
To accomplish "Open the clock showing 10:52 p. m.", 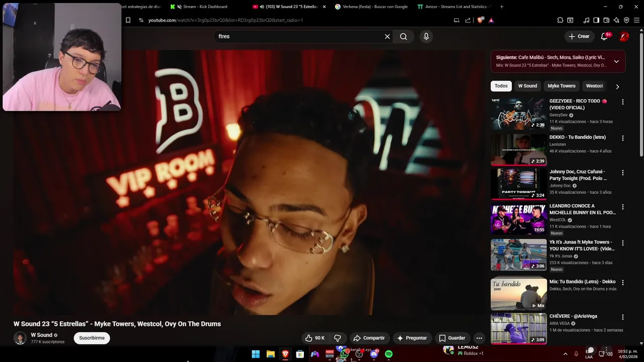I will (627, 354).
